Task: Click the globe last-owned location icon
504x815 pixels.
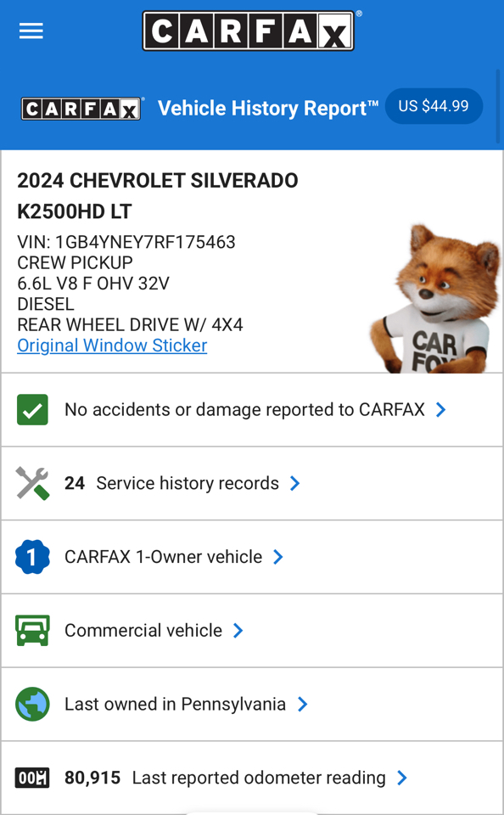Action: tap(32, 705)
